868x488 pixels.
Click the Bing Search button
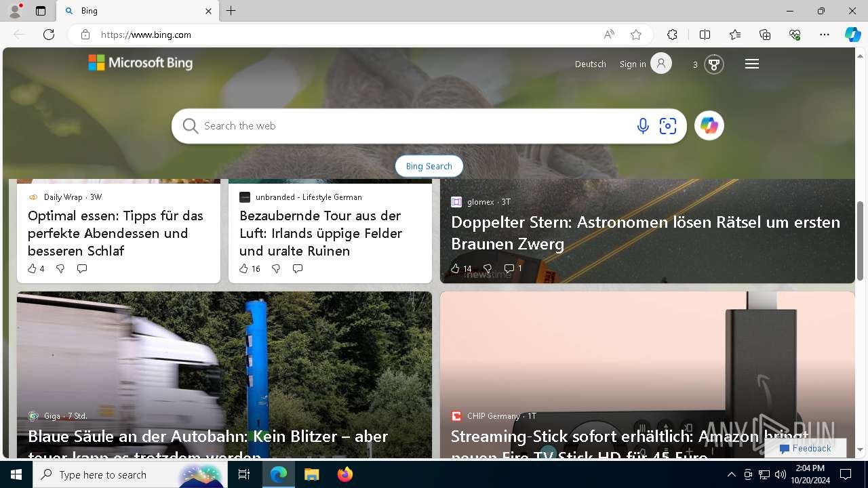tap(429, 166)
